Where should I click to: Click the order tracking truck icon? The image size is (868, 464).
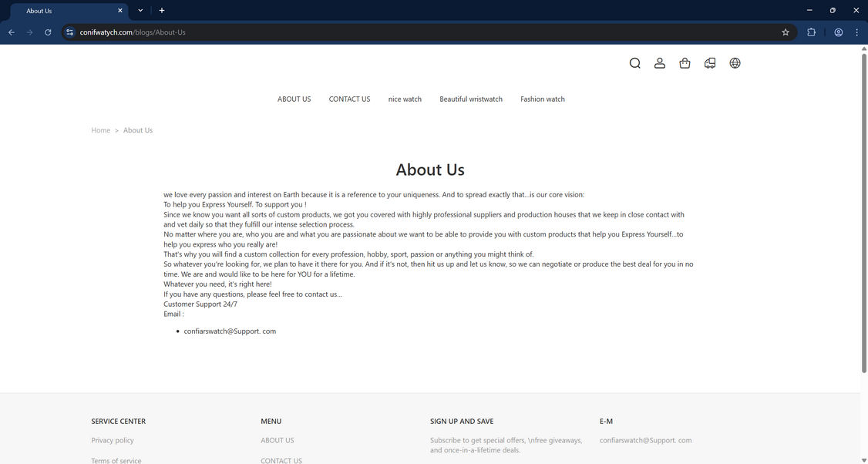click(x=710, y=63)
